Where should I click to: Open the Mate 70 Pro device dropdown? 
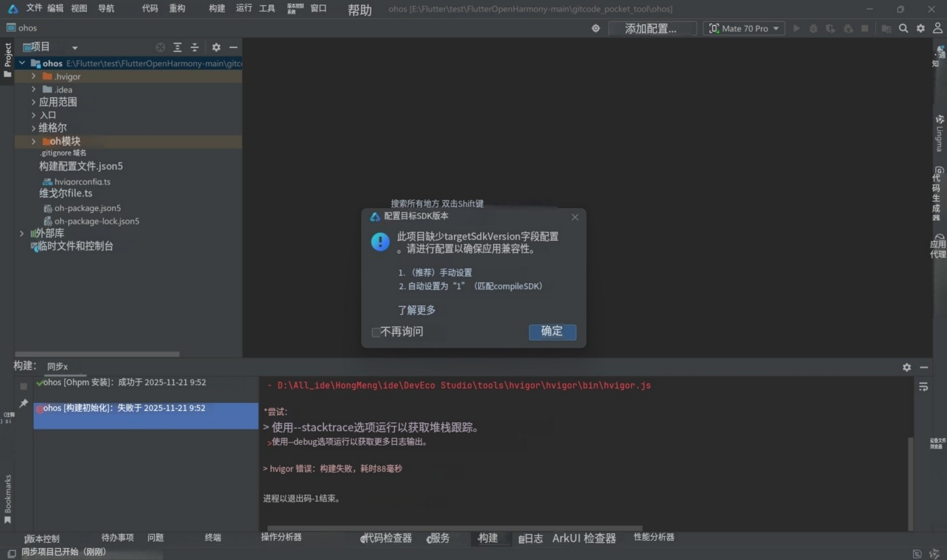coord(776,28)
